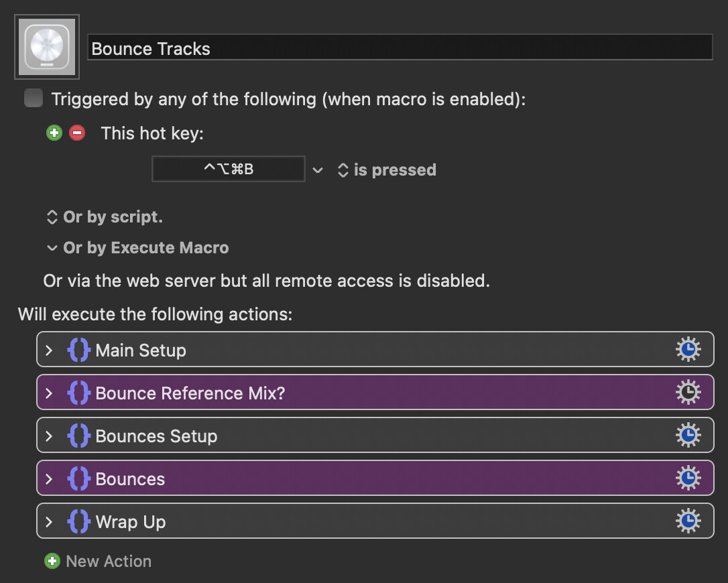Open the 'is pressed' popup menu

click(386, 170)
